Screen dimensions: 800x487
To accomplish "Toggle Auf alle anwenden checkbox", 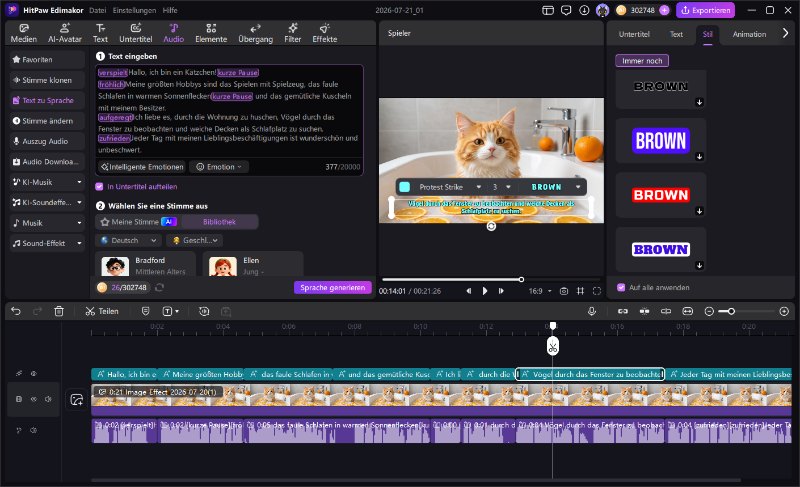I will tap(621, 288).
